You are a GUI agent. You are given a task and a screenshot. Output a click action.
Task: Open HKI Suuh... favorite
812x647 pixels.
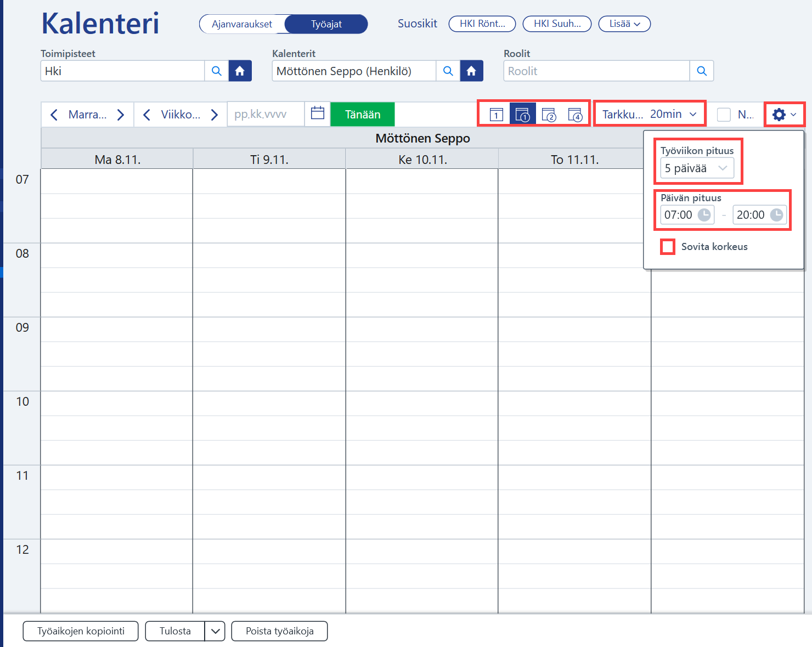[x=557, y=24]
